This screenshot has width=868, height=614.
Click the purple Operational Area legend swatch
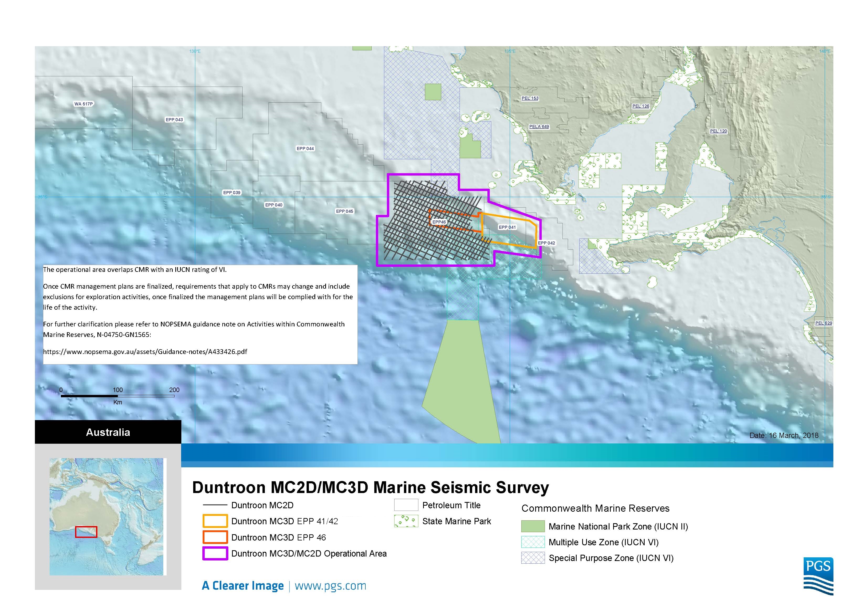pos(215,553)
